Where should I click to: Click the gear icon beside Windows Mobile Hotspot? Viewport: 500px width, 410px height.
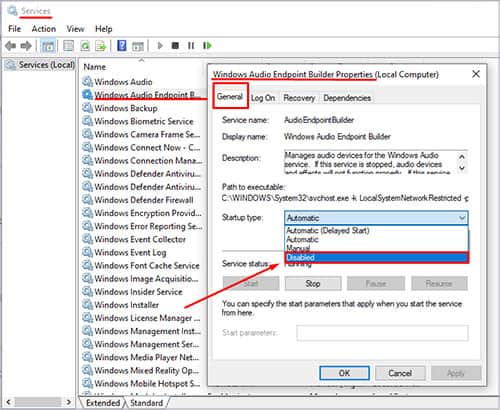[87, 383]
